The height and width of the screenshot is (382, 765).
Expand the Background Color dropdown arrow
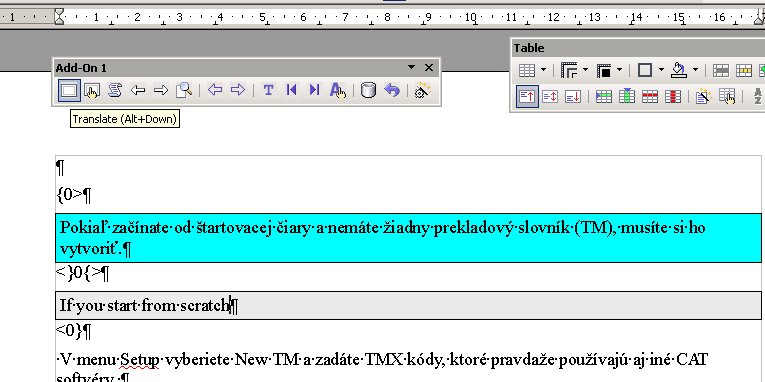coord(695,71)
